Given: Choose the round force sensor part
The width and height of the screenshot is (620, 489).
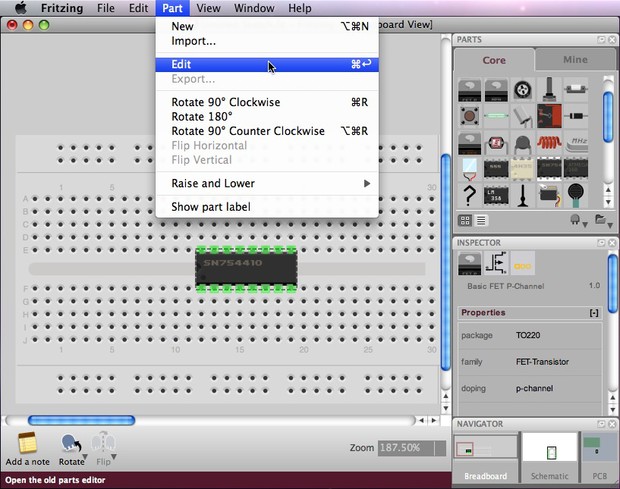Looking at the screenshot, I should point(576,196).
